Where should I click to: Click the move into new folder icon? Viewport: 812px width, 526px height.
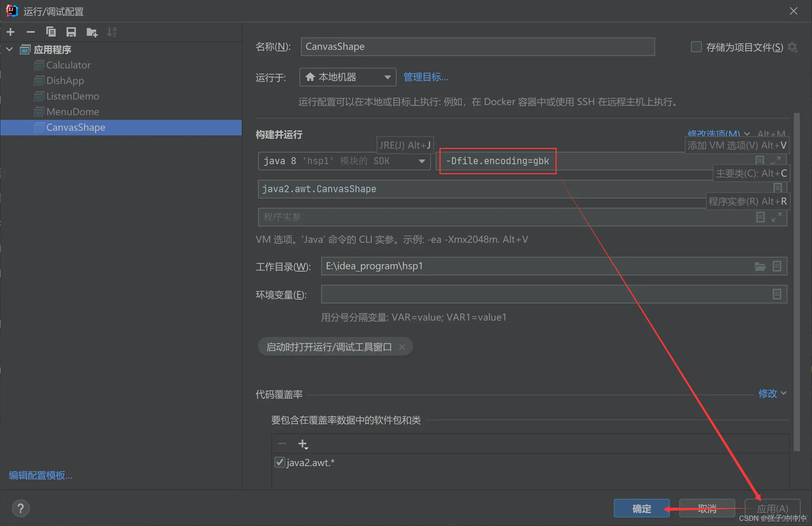92,32
